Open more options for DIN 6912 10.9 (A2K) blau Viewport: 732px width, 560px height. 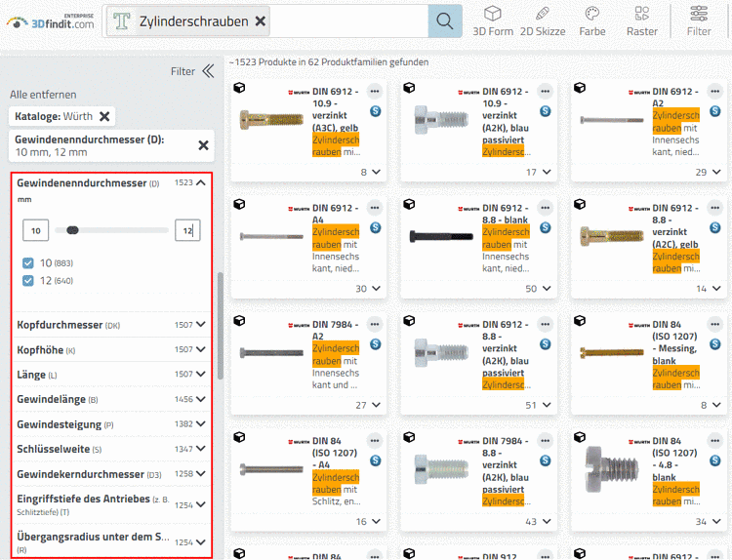(546, 92)
